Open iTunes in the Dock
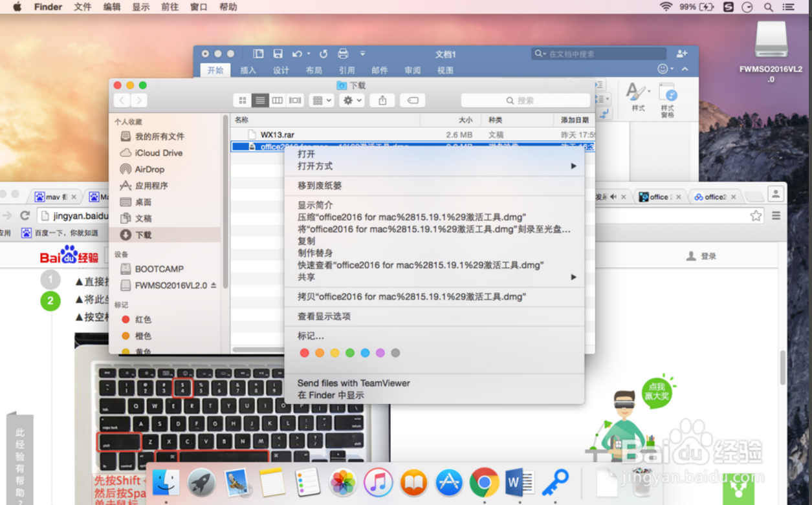 [378, 482]
